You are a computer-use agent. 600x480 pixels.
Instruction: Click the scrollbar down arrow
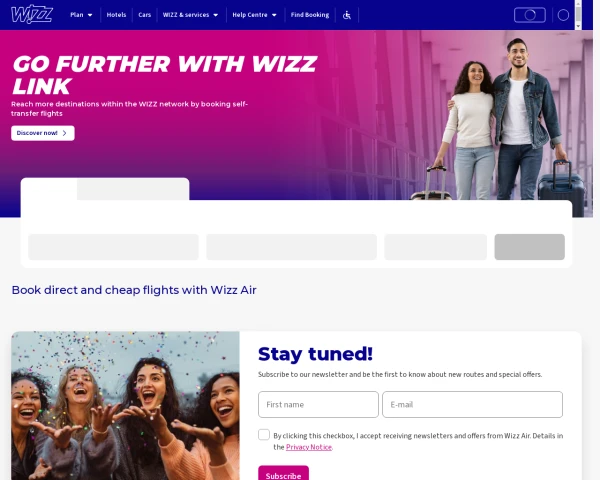pos(578,26)
